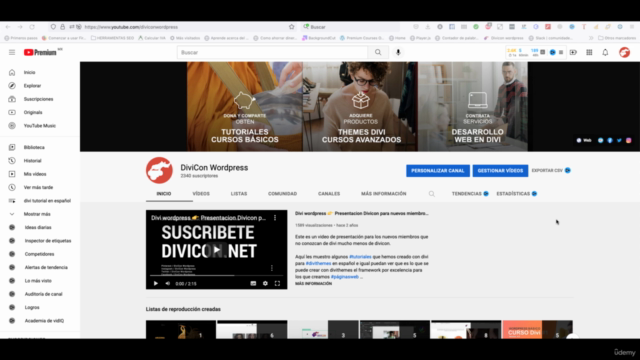Screen dimensions: 640x360
Task: Click the channel search magnifier icon
Action: point(431,194)
